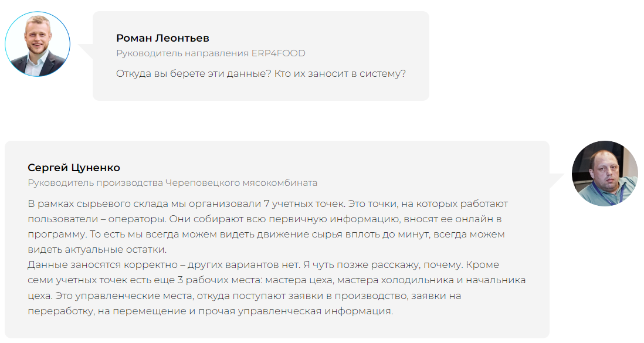The height and width of the screenshot is (343, 644).
Task: Click Руководитель направления subtitle text
Action: pyautogui.click(x=183, y=53)
